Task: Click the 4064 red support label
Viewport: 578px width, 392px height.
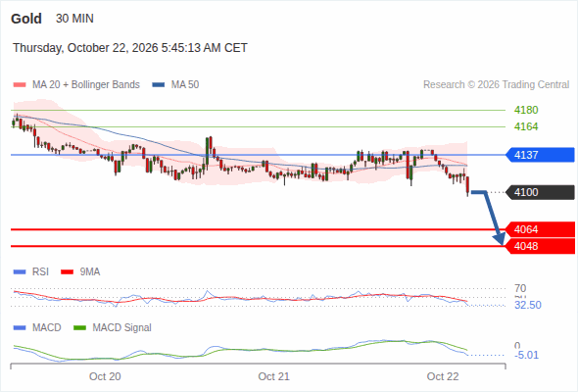Action: (540, 229)
